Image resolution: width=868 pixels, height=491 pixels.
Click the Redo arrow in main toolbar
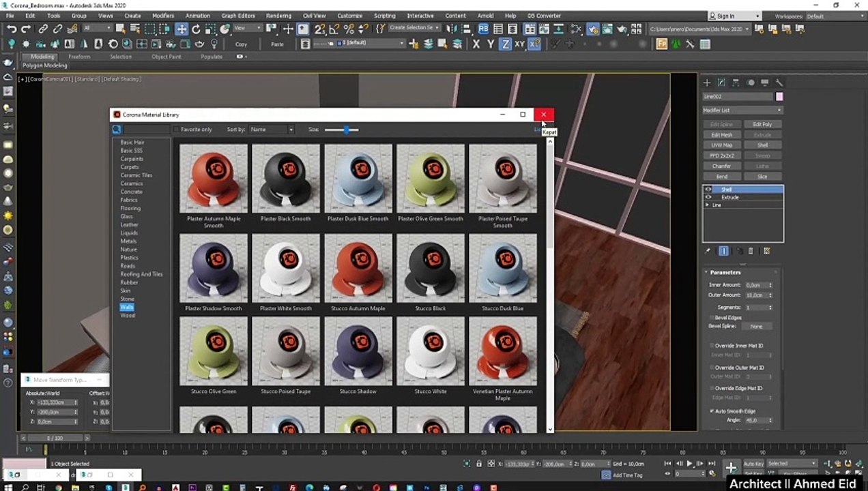click(x=26, y=29)
